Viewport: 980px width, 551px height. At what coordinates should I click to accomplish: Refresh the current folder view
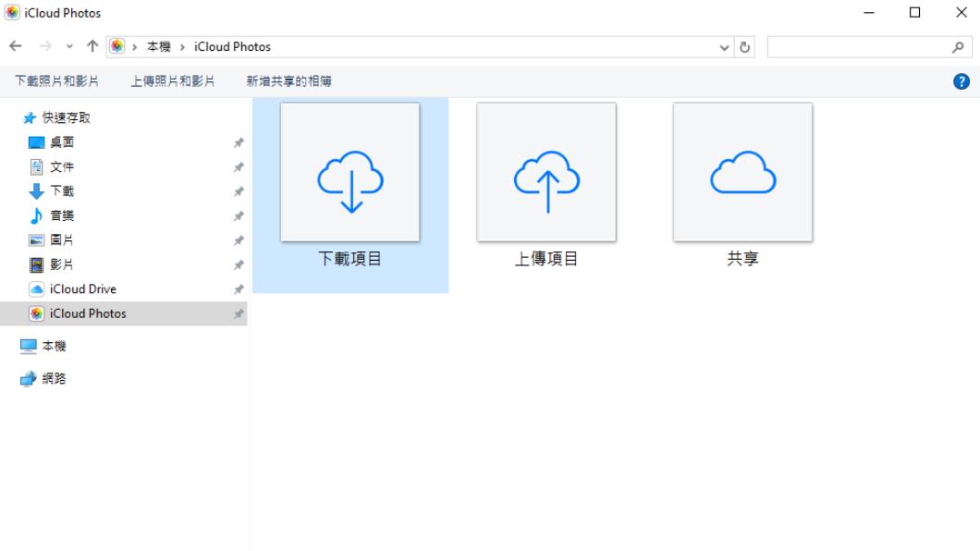tap(744, 47)
